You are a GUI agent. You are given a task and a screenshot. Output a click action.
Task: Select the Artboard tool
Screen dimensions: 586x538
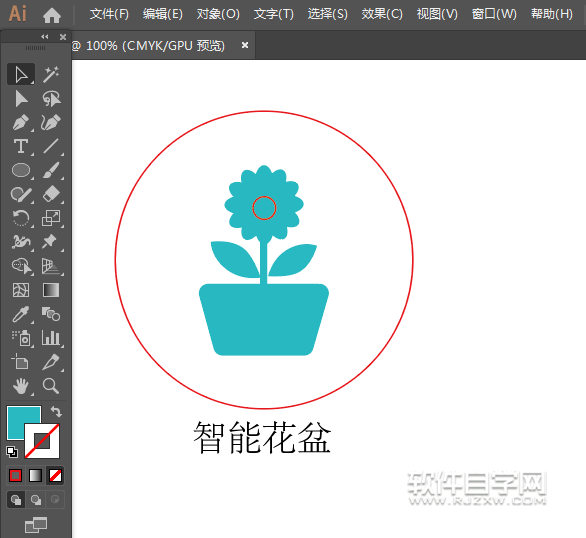(x=21, y=362)
